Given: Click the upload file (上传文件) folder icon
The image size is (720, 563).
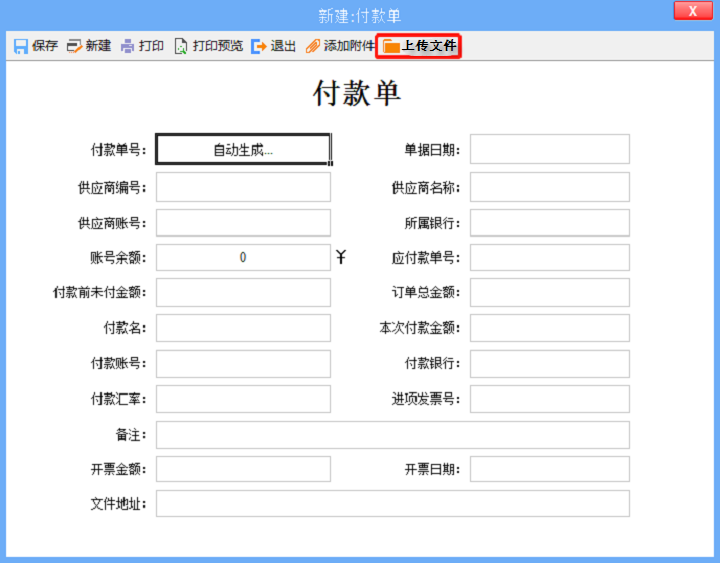Looking at the screenshot, I should 391,46.
